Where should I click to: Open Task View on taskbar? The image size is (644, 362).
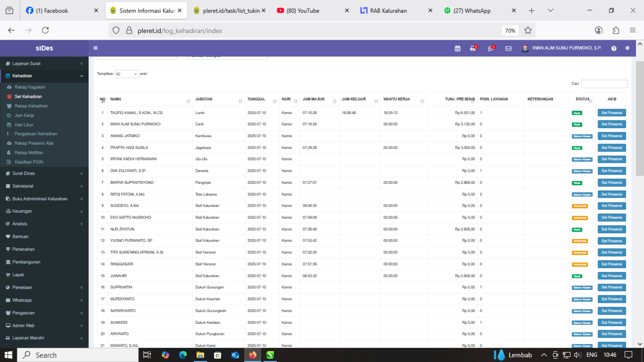coord(147,355)
